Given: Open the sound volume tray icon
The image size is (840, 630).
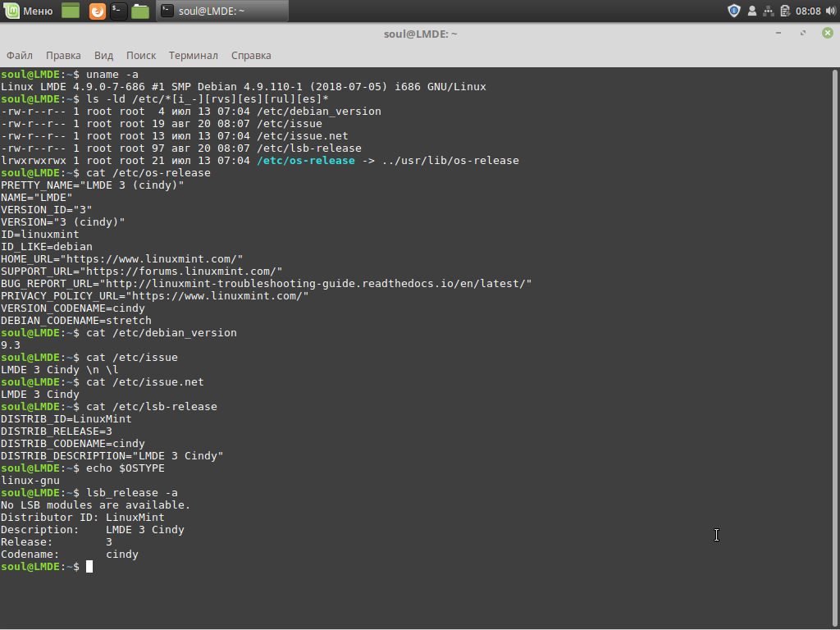Looking at the screenshot, I should coord(831,11).
